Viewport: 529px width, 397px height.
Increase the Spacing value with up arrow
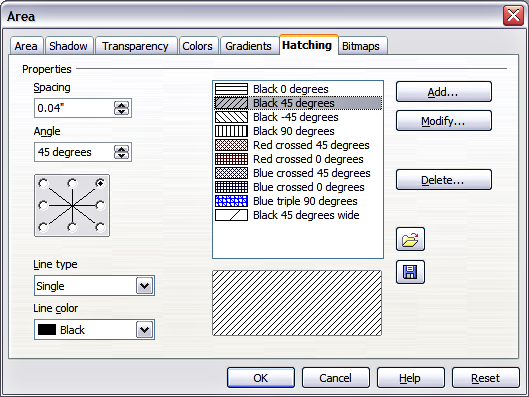(121, 105)
